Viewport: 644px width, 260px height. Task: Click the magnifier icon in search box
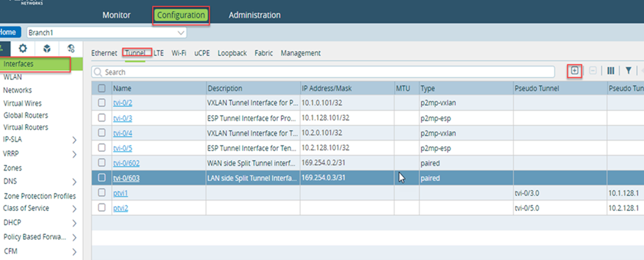point(98,72)
